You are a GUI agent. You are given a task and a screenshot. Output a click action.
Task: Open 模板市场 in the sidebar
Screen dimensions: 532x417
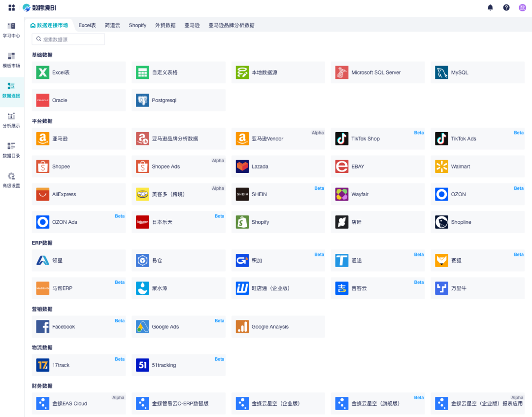coord(11,60)
